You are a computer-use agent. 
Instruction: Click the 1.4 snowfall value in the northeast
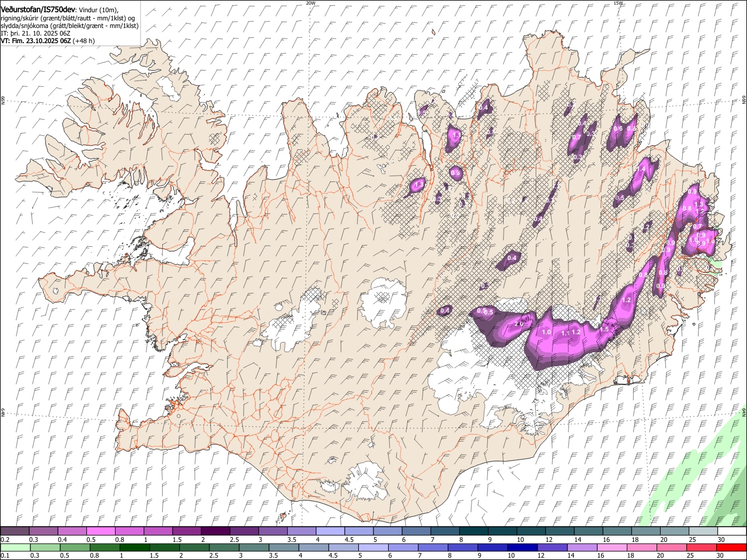click(641, 169)
